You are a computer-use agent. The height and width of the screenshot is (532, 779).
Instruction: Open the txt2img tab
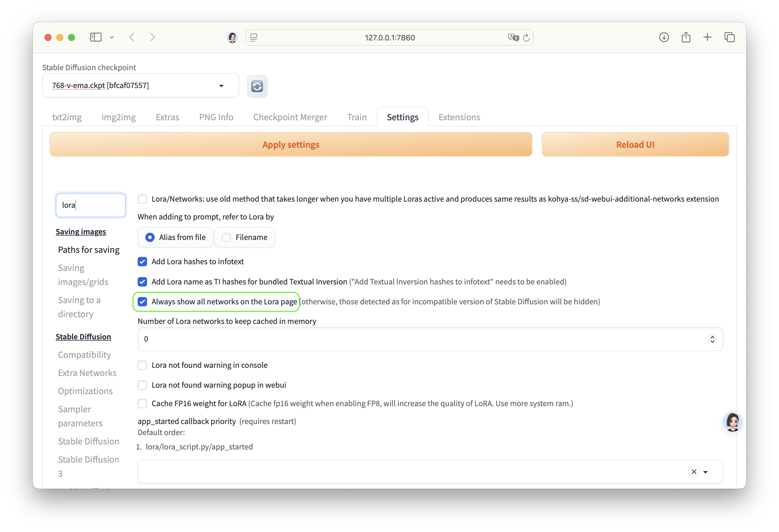pyautogui.click(x=67, y=117)
